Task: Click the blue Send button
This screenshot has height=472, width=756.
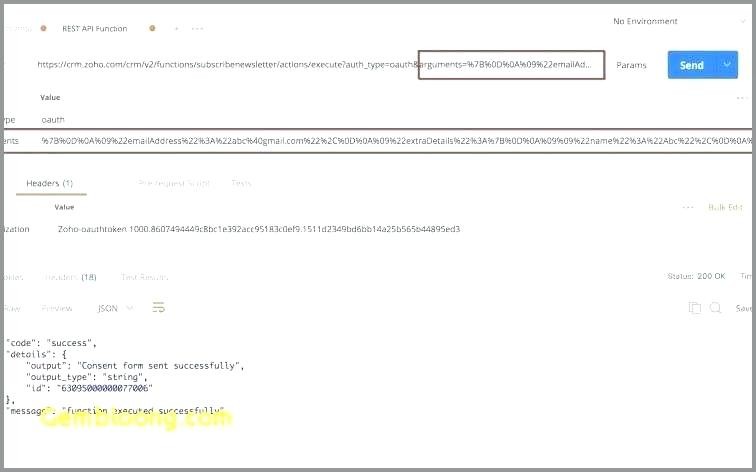Action: pos(692,65)
